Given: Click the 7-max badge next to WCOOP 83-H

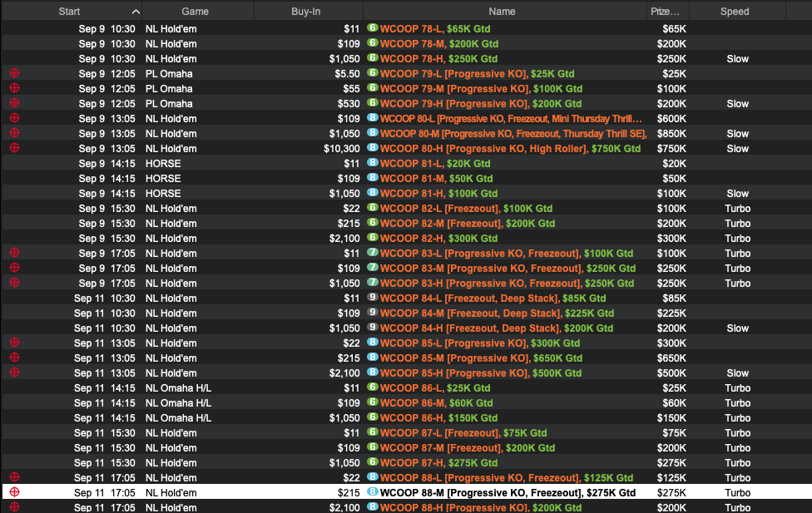Looking at the screenshot, I should 373,283.
